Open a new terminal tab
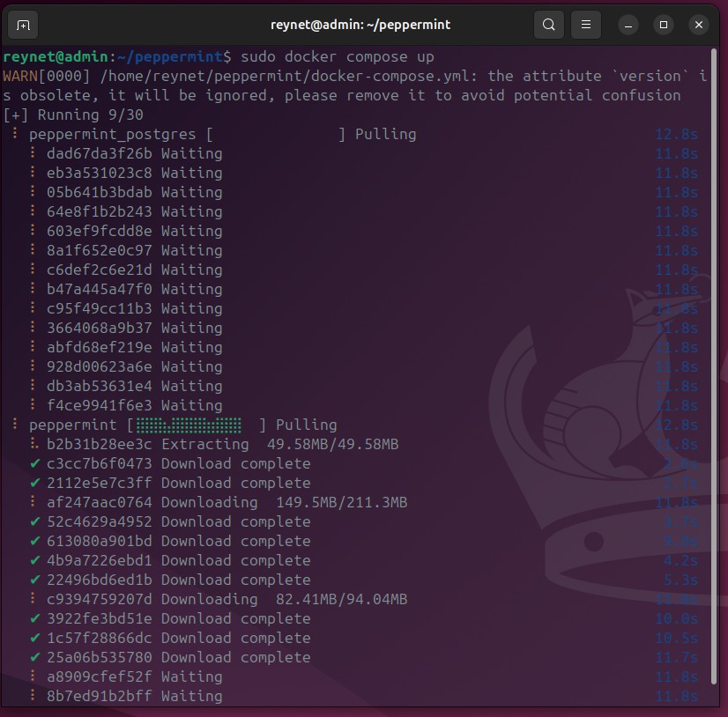 coord(23,25)
